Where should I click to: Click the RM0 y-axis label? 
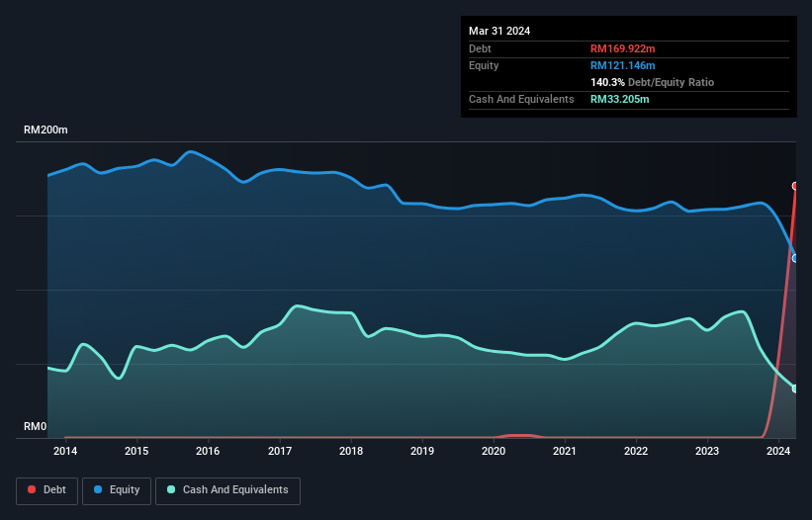click(x=36, y=426)
